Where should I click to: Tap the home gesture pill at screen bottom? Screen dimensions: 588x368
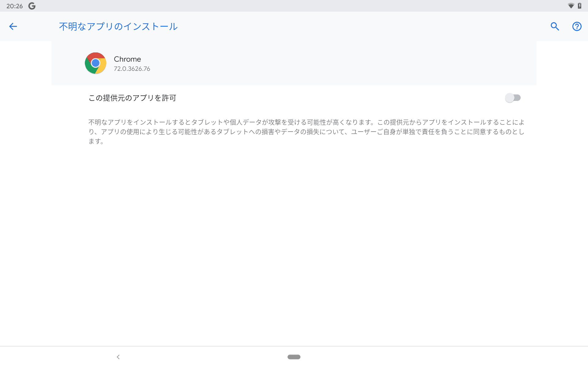[293, 357]
